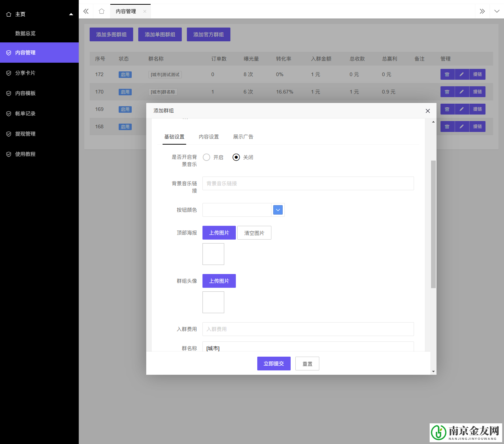The image size is (504, 444).
Task: Open 分享卡片 in the sidebar
Action: click(x=25, y=73)
